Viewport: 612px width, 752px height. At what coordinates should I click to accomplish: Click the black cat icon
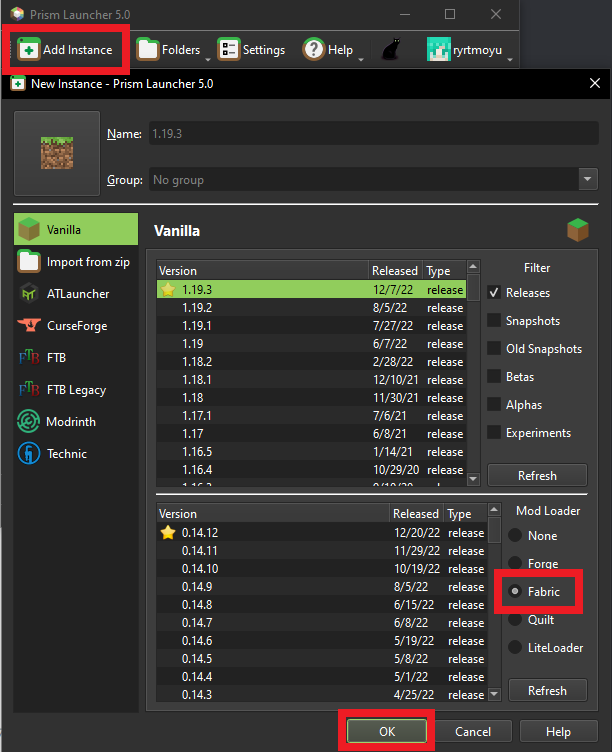click(391, 49)
